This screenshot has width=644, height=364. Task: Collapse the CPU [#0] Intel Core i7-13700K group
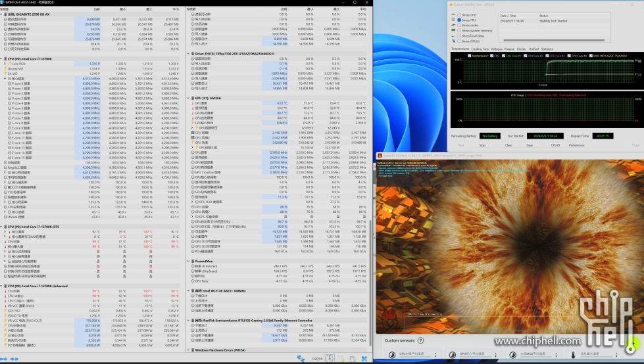pos(1,59)
